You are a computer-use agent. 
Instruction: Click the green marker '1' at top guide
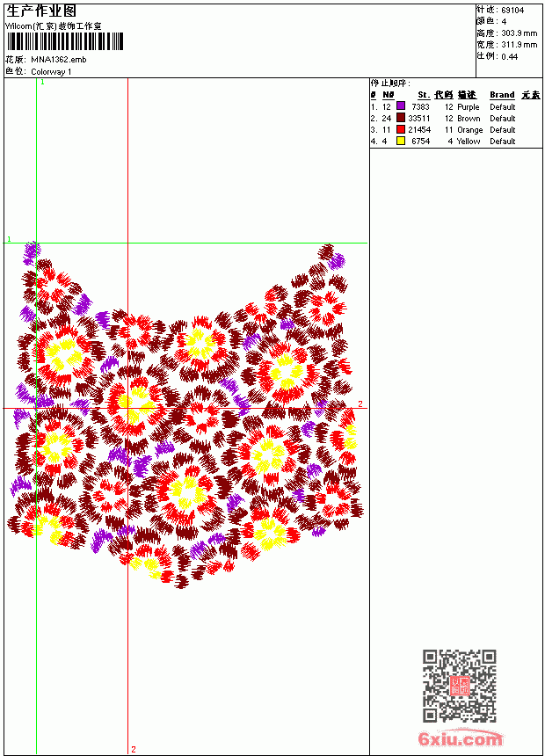click(x=42, y=83)
